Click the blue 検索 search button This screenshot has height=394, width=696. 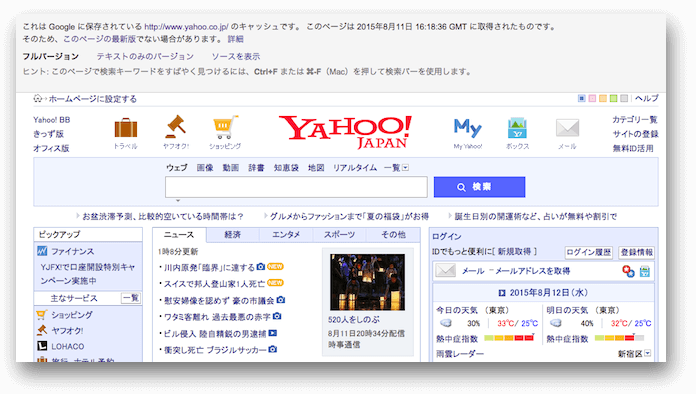[x=479, y=187]
